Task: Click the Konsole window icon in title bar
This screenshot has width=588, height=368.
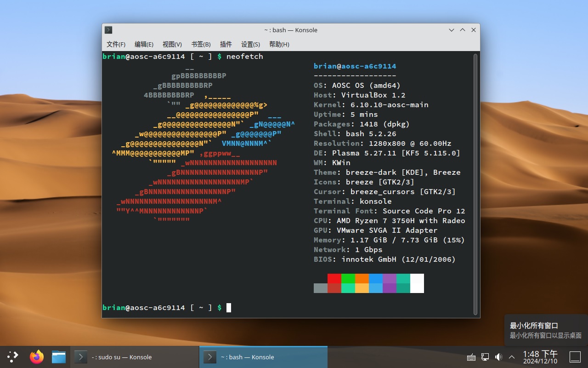Action: (x=108, y=30)
